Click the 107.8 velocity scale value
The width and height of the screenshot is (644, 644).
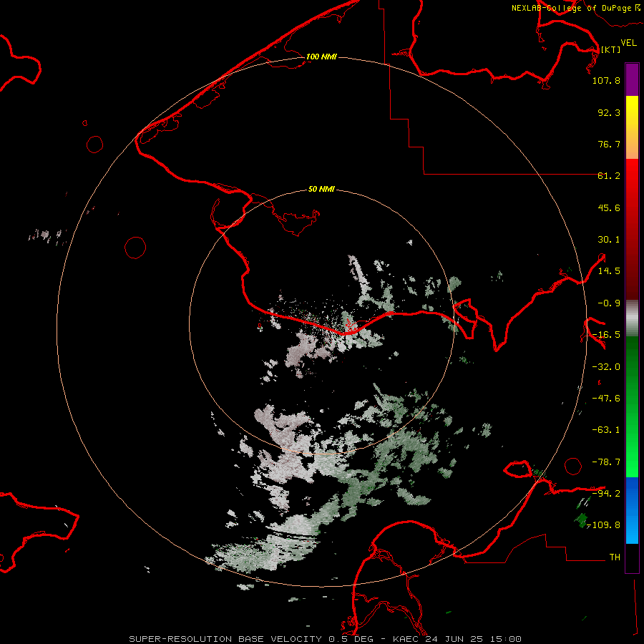606,80
